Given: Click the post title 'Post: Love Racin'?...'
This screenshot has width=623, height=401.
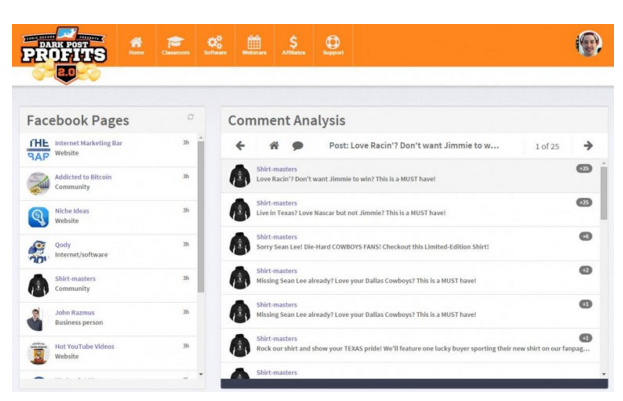Looking at the screenshot, I should pos(414,145).
